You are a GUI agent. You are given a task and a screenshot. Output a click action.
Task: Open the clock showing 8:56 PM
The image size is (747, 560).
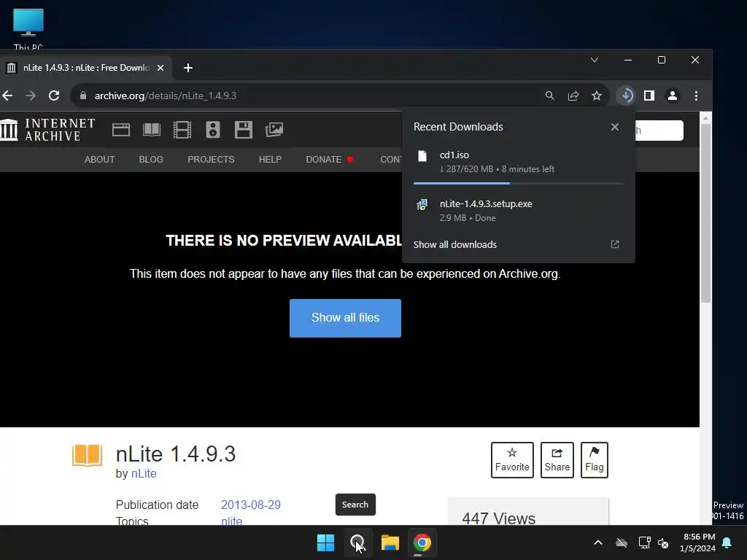[x=698, y=542]
